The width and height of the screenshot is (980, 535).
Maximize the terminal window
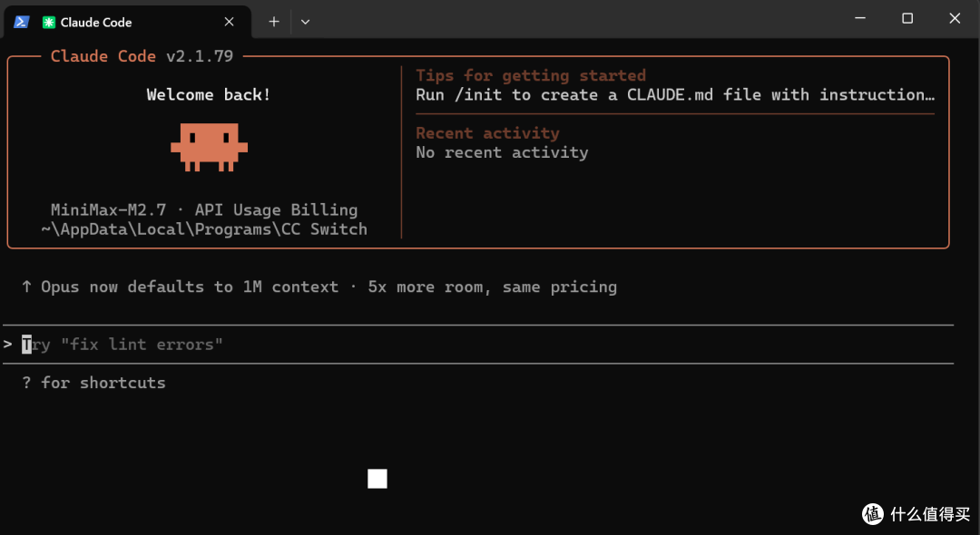(907, 19)
